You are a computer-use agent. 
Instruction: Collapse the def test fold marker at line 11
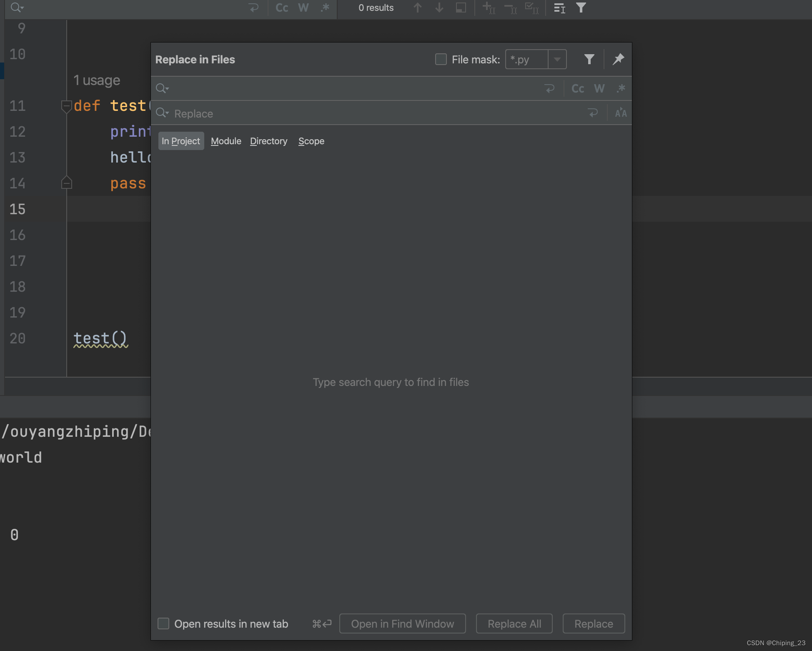66,106
